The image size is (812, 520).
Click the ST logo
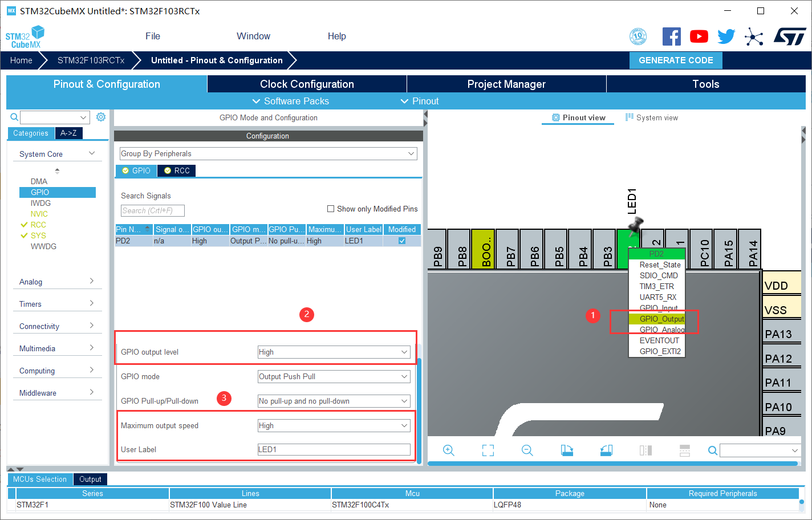790,36
